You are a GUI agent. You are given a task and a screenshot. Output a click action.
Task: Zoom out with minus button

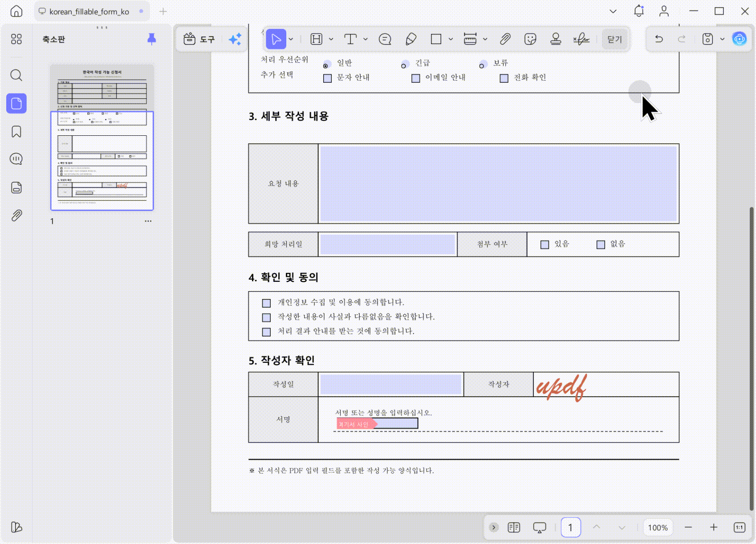coord(688,528)
